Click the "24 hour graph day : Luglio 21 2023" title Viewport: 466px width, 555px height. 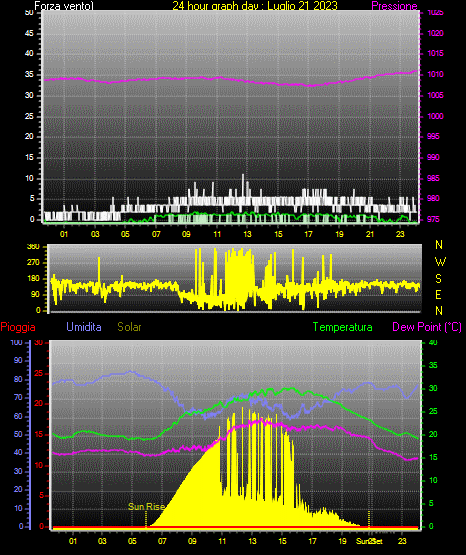[x=255, y=6]
